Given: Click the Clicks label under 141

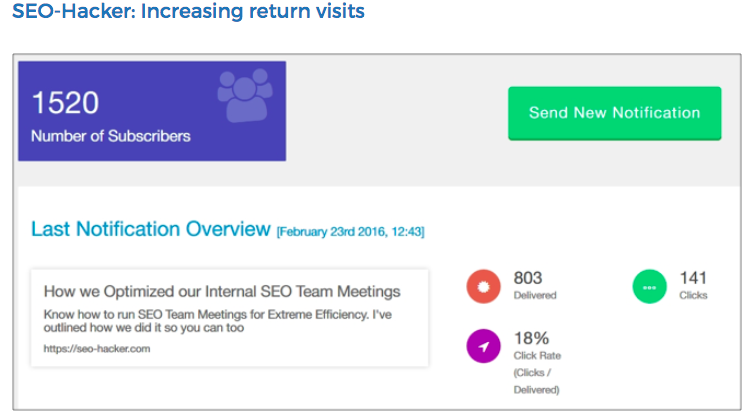Looking at the screenshot, I should (693, 296).
